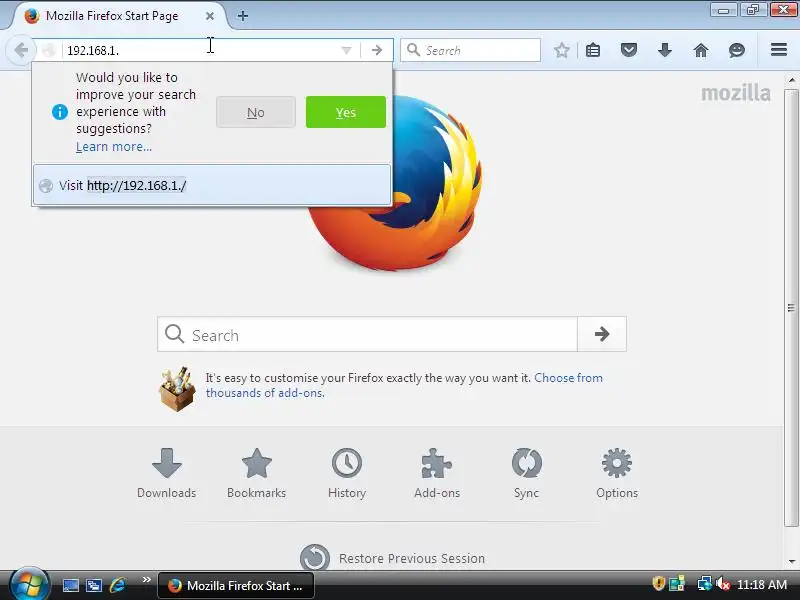The height and width of the screenshot is (600, 800).
Task: Click the vertical scrollbar thumb
Action: [x=791, y=308]
